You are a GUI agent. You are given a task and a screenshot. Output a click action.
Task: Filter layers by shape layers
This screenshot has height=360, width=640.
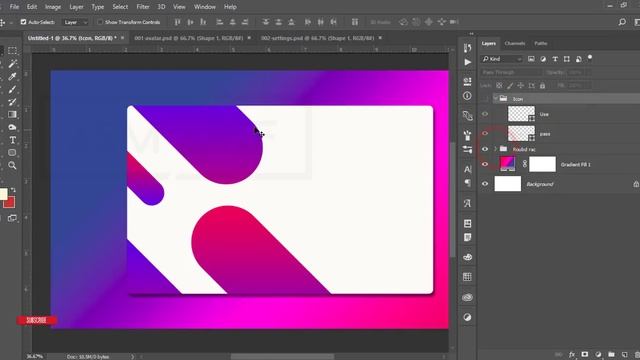tap(567, 59)
